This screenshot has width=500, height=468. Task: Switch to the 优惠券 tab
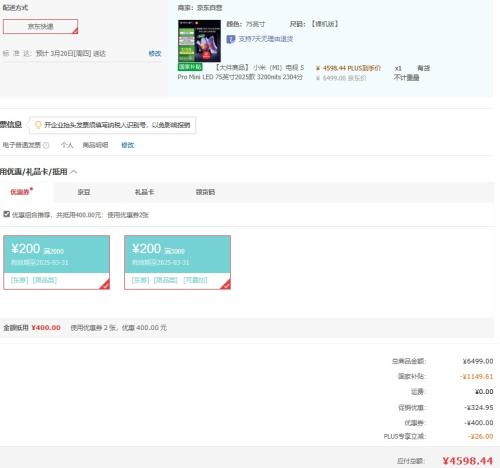pos(21,192)
